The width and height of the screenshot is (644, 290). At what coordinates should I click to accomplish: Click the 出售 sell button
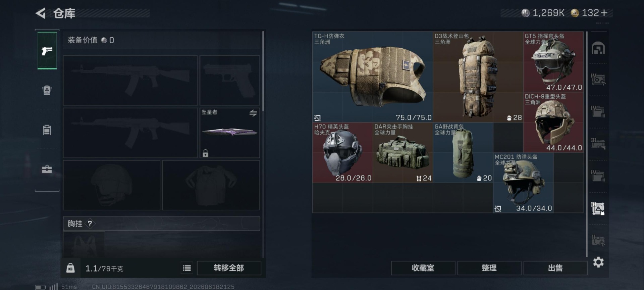point(555,268)
